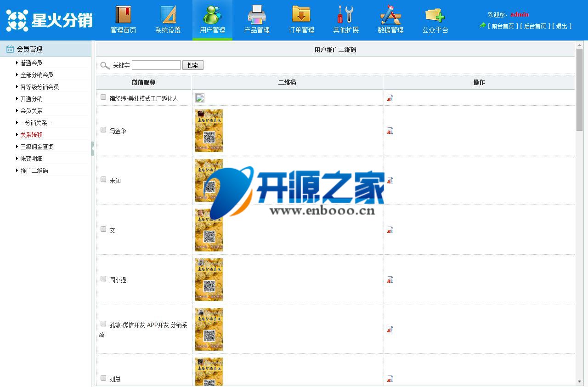Open 全部分销会员 in sidebar
588x387 pixels.
pos(37,75)
